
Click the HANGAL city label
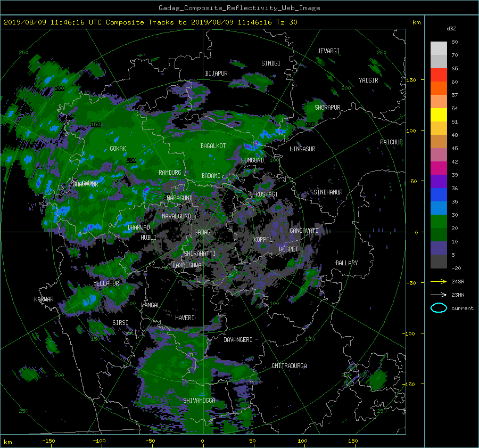click(151, 305)
